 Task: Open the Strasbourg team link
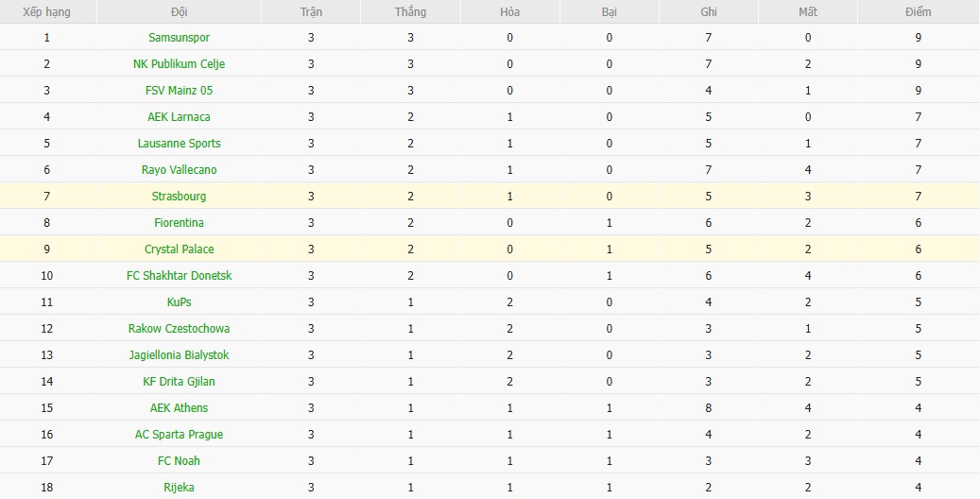[179, 197]
